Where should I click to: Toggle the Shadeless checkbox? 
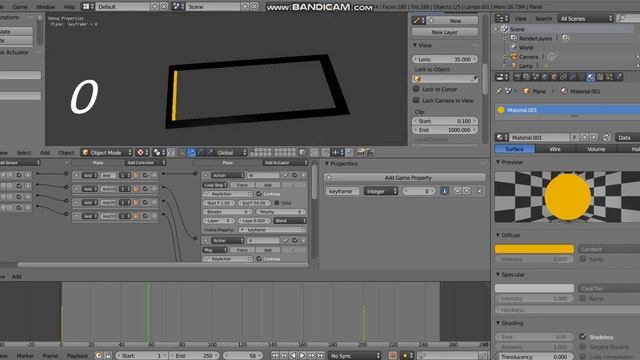[583, 337]
